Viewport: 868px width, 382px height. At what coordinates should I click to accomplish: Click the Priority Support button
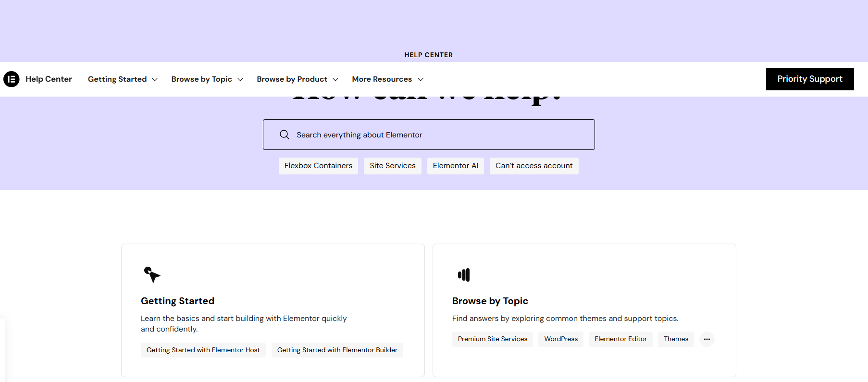click(810, 79)
